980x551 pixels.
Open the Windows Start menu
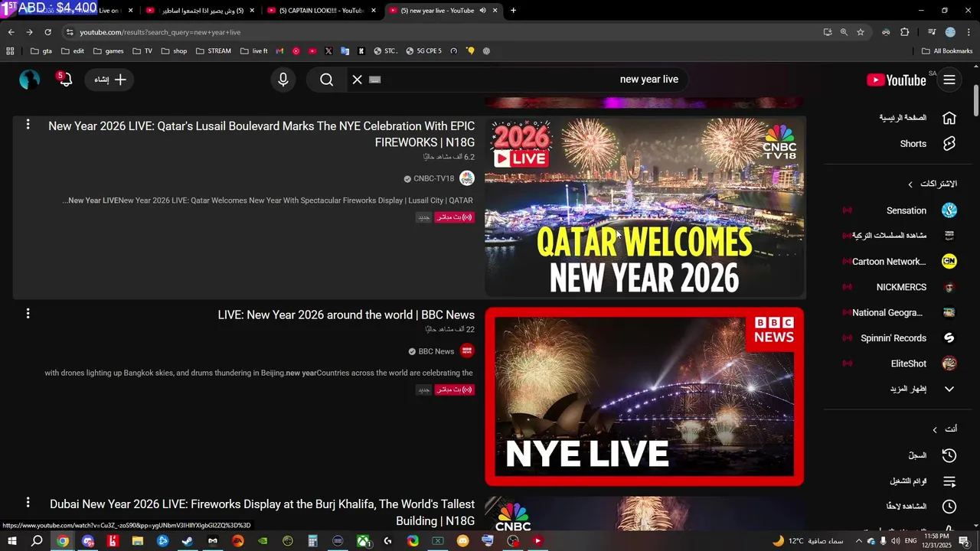pos(12,541)
